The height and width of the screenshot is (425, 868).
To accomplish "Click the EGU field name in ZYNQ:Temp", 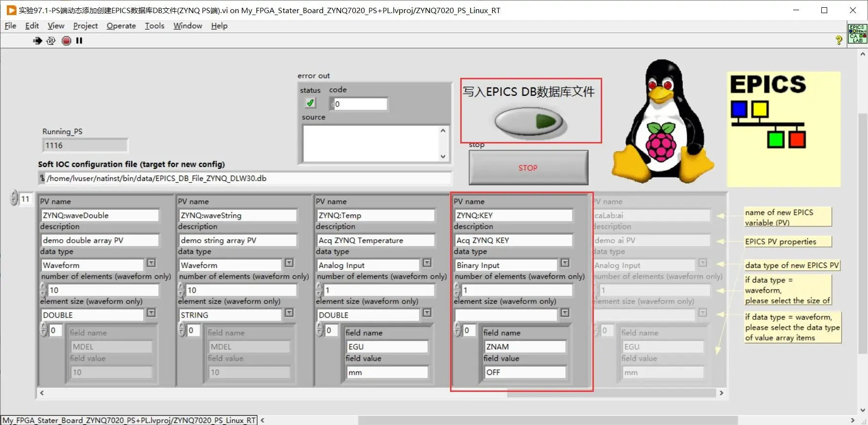I will tap(387, 347).
